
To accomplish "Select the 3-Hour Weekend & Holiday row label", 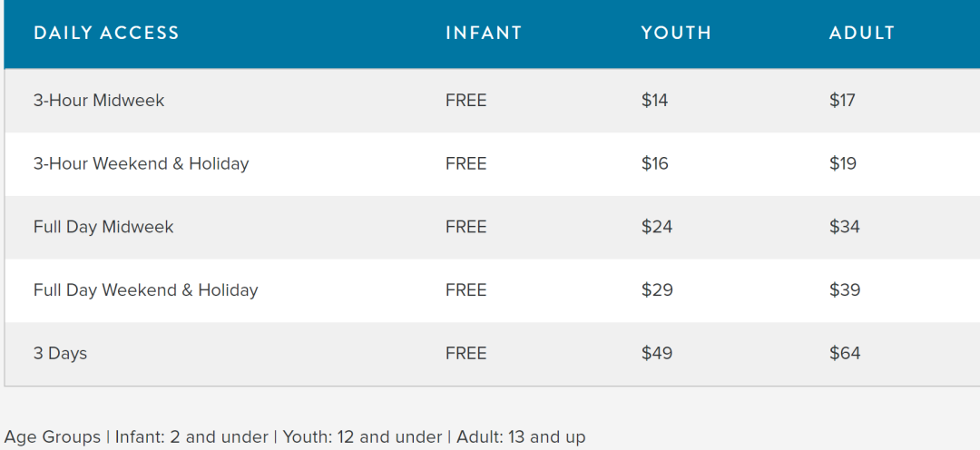I will coord(141,164).
